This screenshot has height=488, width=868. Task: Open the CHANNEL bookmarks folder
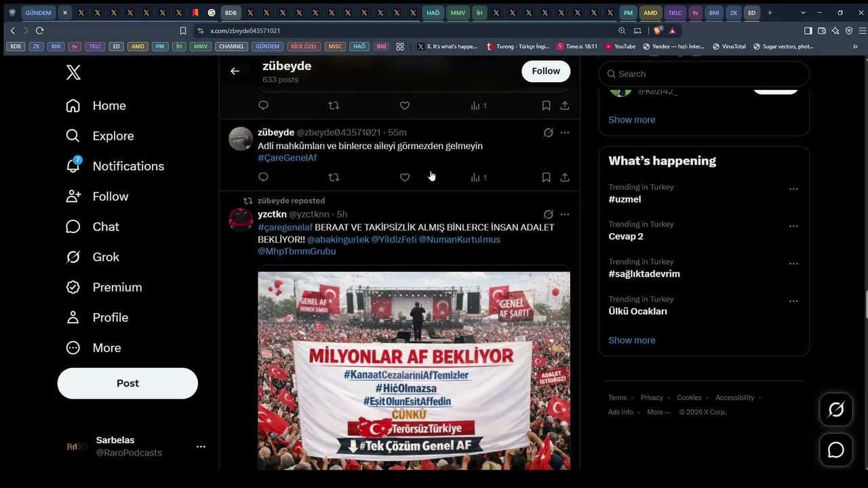(231, 47)
